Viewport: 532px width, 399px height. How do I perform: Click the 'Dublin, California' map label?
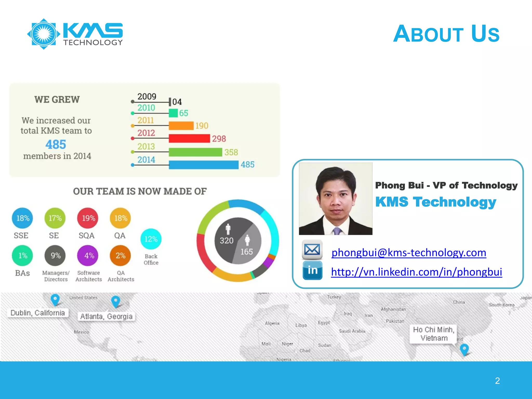click(38, 313)
